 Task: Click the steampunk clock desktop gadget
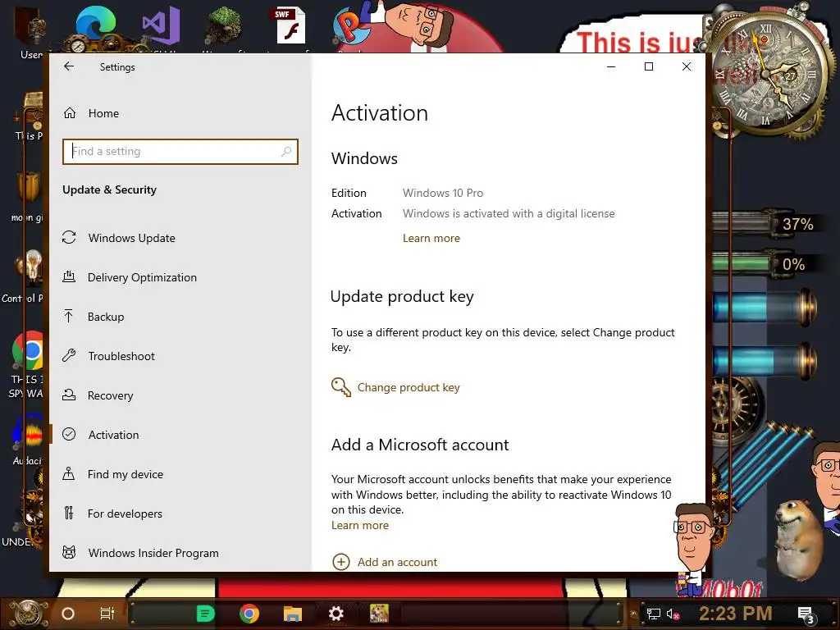pyautogui.click(x=767, y=73)
